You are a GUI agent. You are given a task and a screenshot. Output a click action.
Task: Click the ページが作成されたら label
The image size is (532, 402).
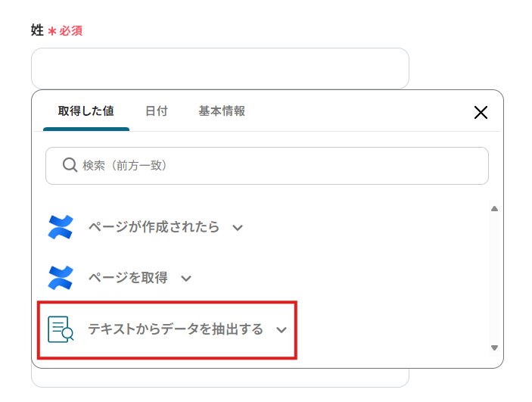pyautogui.click(x=154, y=227)
